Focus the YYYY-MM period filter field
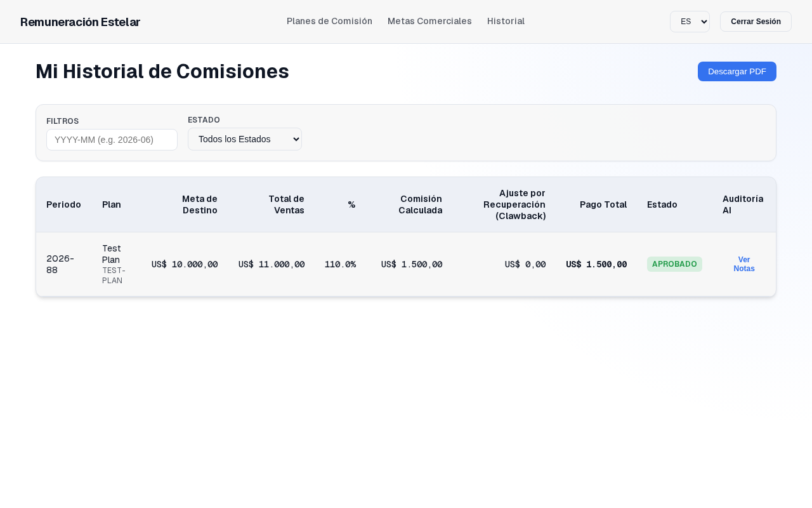812x508 pixels. pos(112,140)
